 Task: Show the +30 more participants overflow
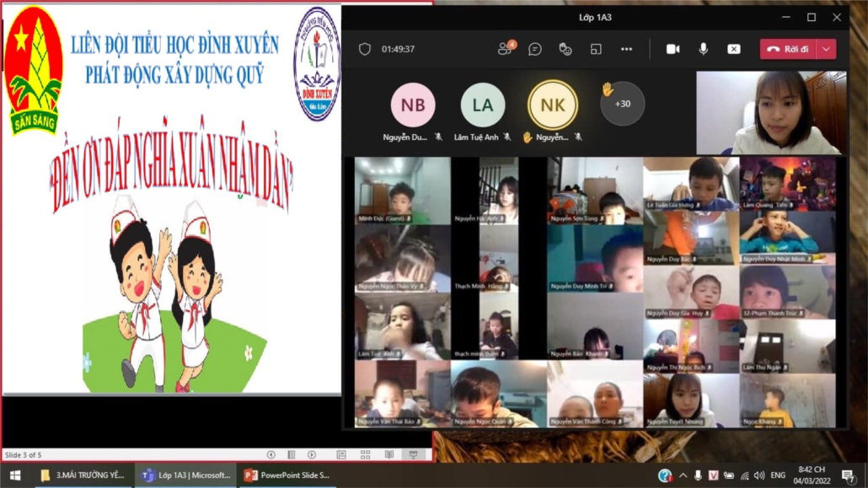[622, 104]
